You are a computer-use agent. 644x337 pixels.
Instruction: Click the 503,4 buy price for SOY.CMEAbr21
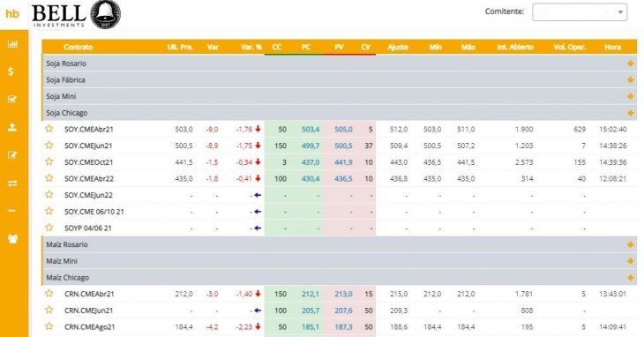click(311, 130)
